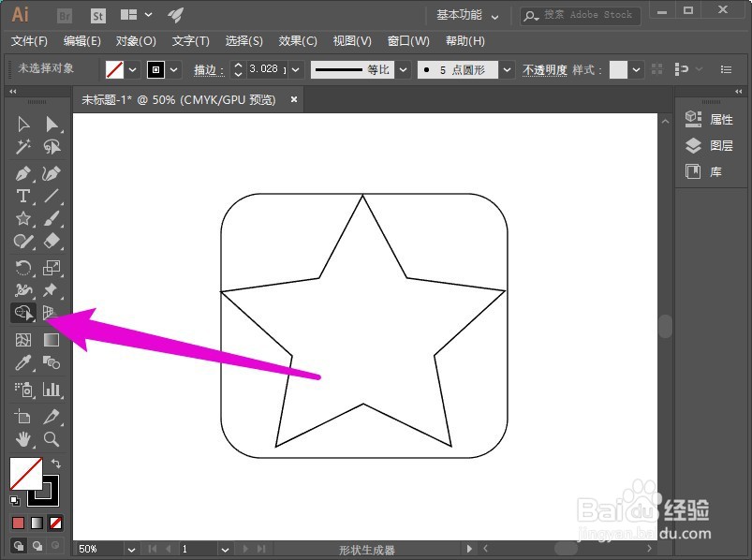
Task: Reset to default fill and stroke
Action: [x=15, y=501]
